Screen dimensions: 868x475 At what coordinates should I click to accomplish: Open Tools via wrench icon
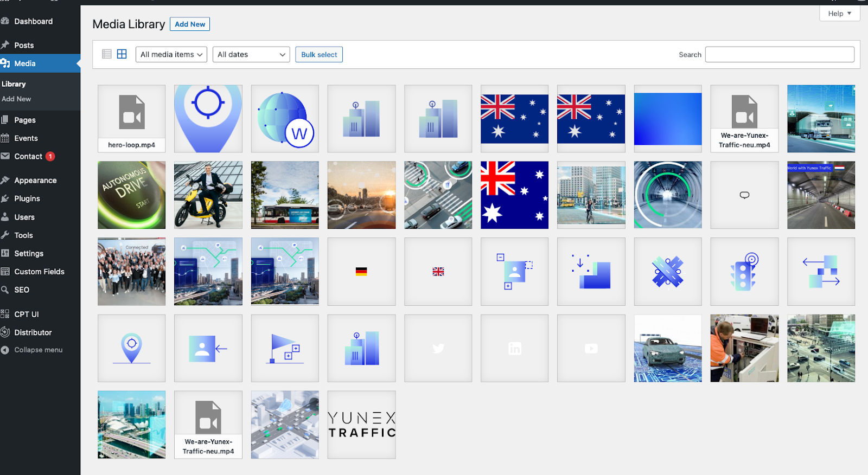tap(5, 235)
